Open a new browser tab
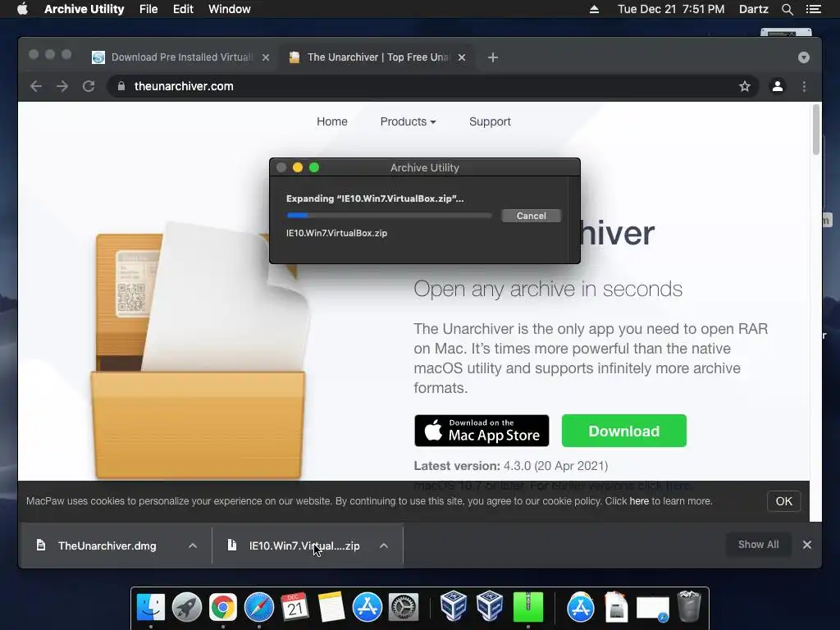Viewport: 840px width, 630px height. click(493, 57)
